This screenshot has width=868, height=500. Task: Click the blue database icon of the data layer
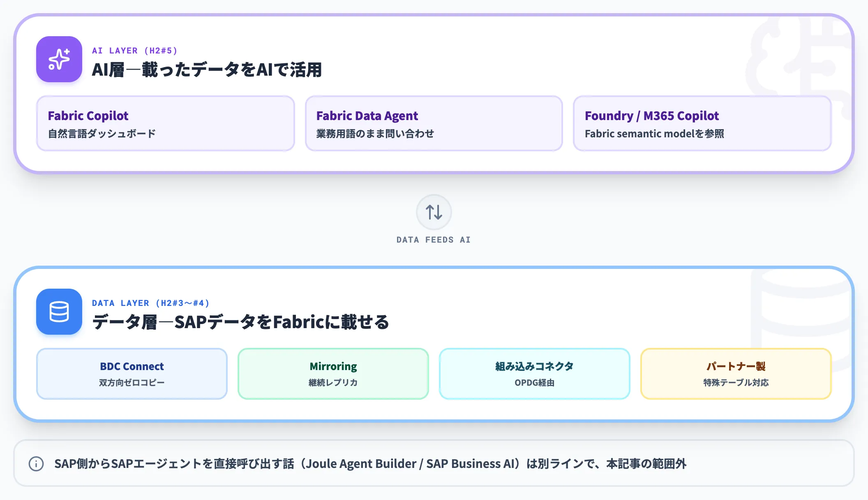(59, 312)
